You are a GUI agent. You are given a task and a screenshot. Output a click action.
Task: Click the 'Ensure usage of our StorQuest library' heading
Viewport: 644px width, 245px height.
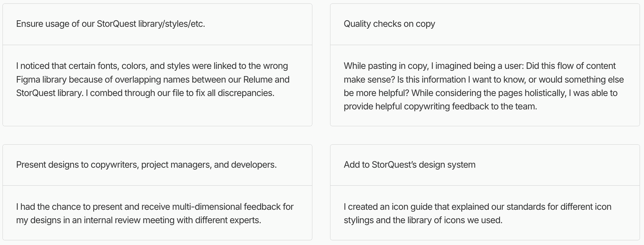(110, 24)
